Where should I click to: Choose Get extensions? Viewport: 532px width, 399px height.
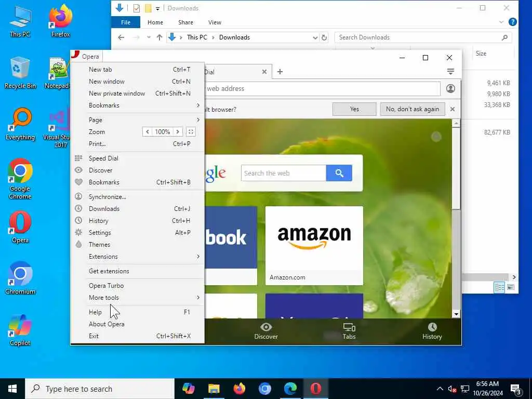(138, 271)
